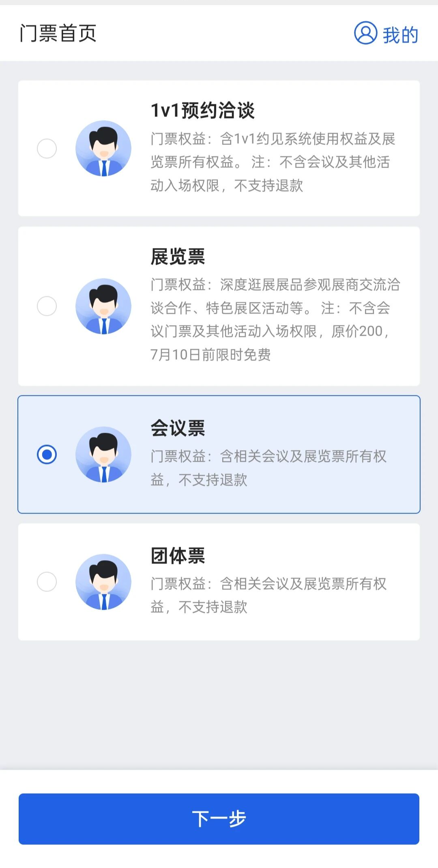
Task: Select the 团体票 radio button
Action: click(x=47, y=582)
